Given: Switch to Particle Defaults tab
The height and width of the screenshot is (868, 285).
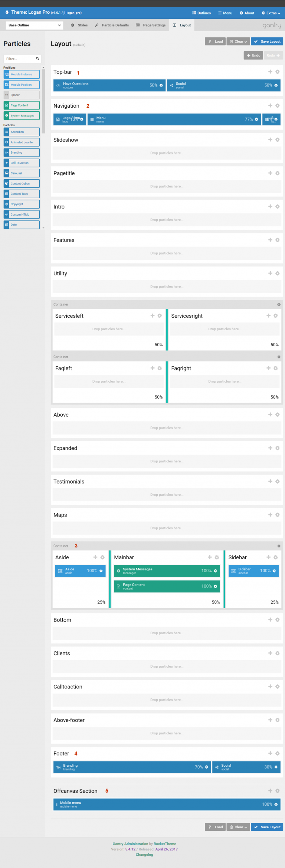Looking at the screenshot, I should click(x=112, y=25).
